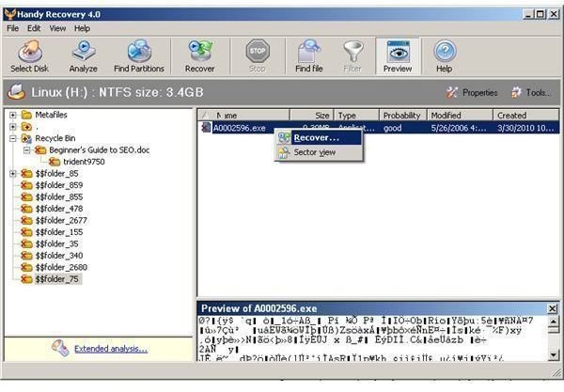Sort by the Name column header

click(x=243, y=116)
